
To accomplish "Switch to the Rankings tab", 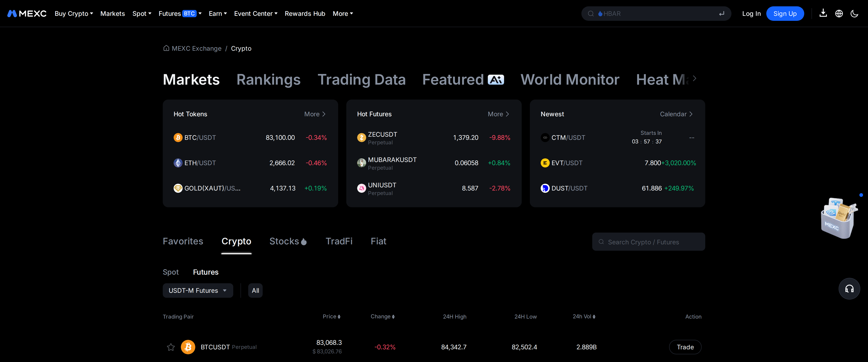I will coord(268,80).
